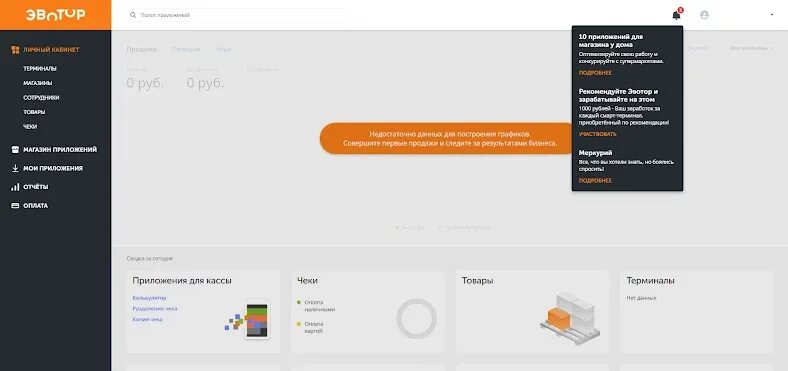This screenshot has width=788, height=371.
Task: Click ПОДРОБНЕЕ under 10 приложений notification
Action: 595,73
